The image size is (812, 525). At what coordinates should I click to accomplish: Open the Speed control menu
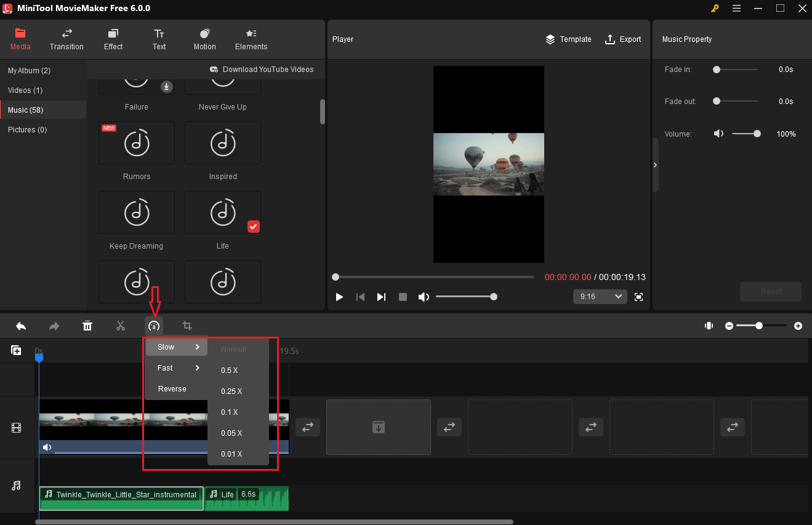pyautogui.click(x=154, y=326)
